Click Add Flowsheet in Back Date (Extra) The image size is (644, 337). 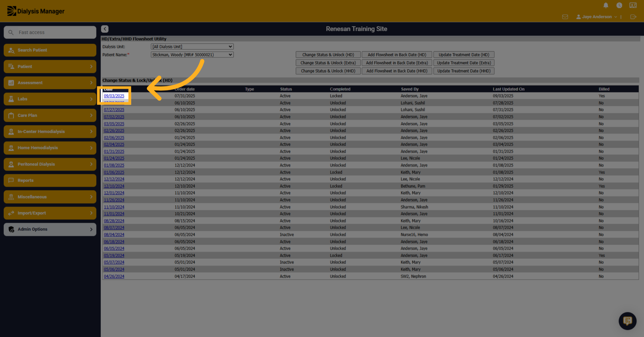pos(397,63)
